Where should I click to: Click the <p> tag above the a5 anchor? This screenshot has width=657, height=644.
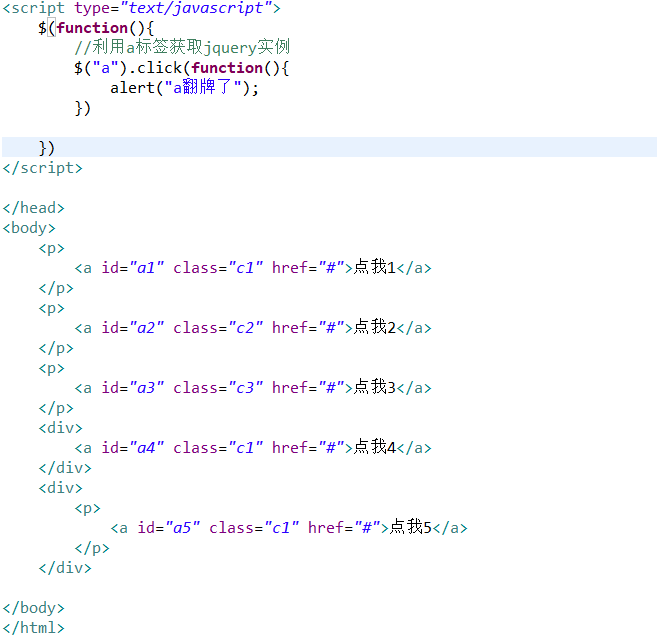88,508
